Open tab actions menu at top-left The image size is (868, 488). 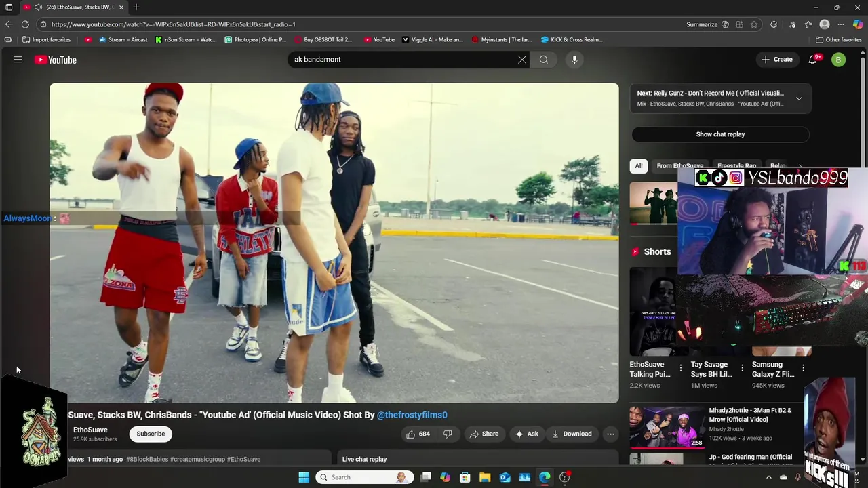[x=9, y=7]
